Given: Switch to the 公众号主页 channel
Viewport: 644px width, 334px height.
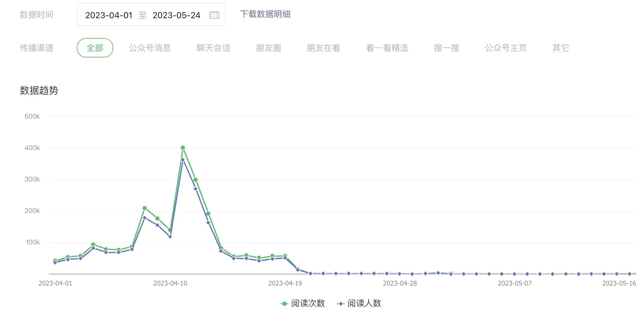Looking at the screenshot, I should pyautogui.click(x=505, y=48).
